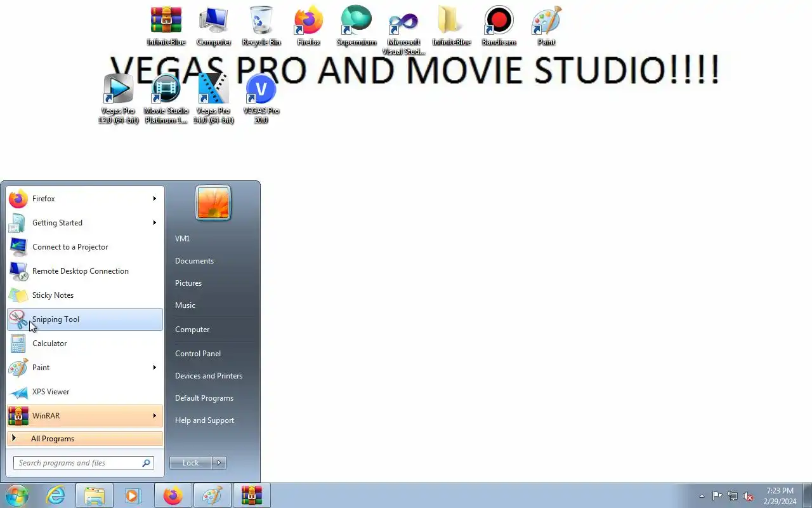The image size is (812, 508).
Task: Launch Paint from Start menu
Action: (x=85, y=368)
